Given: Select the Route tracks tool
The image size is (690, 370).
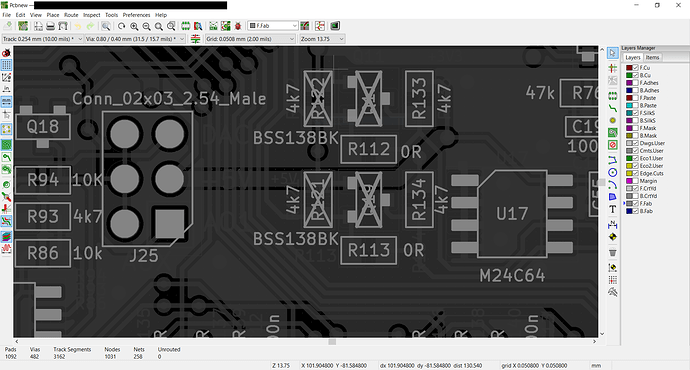Looking at the screenshot, I should pyautogui.click(x=613, y=108).
